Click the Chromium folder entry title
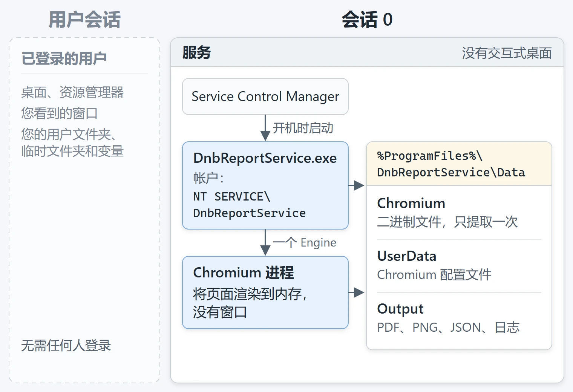Image resolution: width=573 pixels, height=392 pixels. 411,203
